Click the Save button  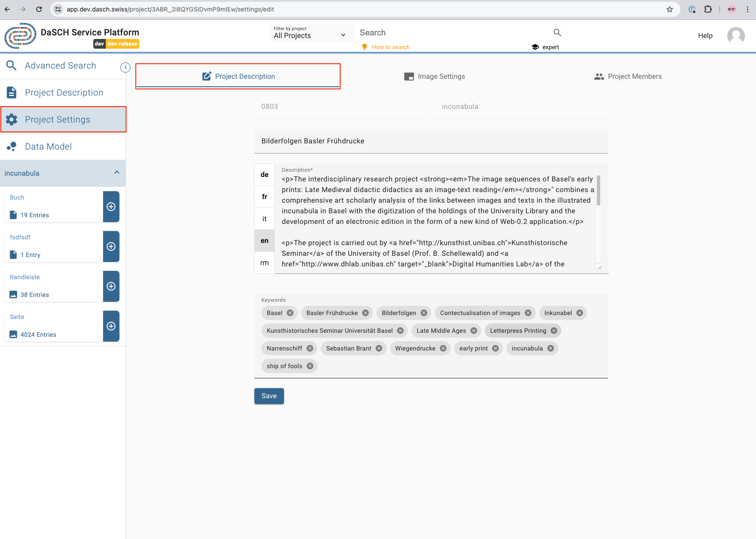pyautogui.click(x=269, y=396)
